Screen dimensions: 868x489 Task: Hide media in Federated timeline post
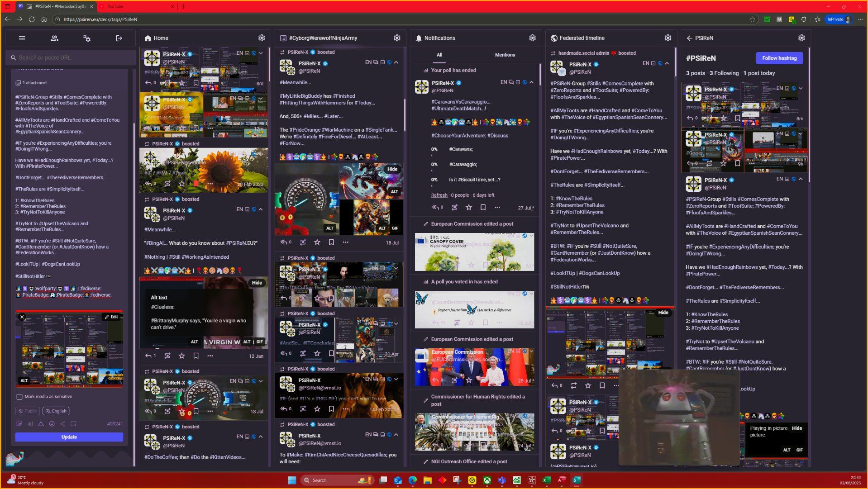click(x=663, y=313)
